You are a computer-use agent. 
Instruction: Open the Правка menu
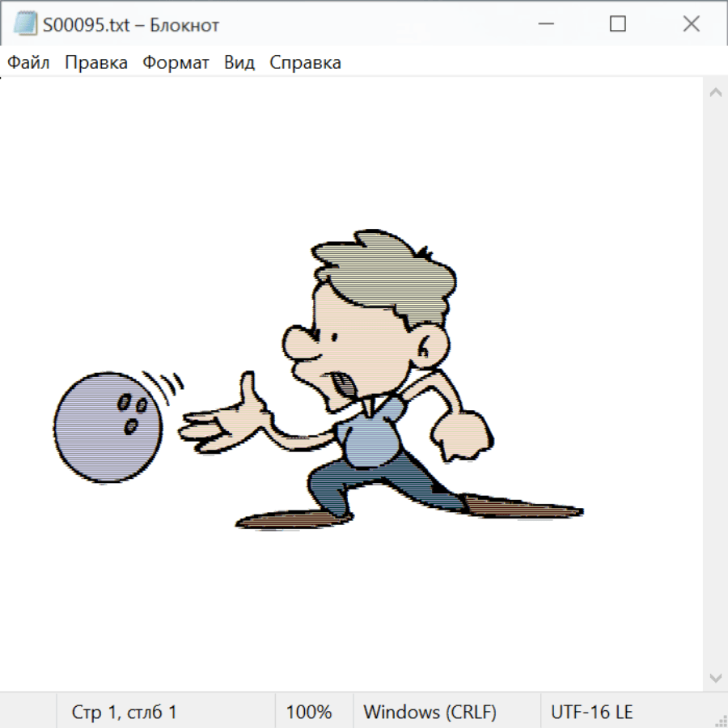(95, 62)
